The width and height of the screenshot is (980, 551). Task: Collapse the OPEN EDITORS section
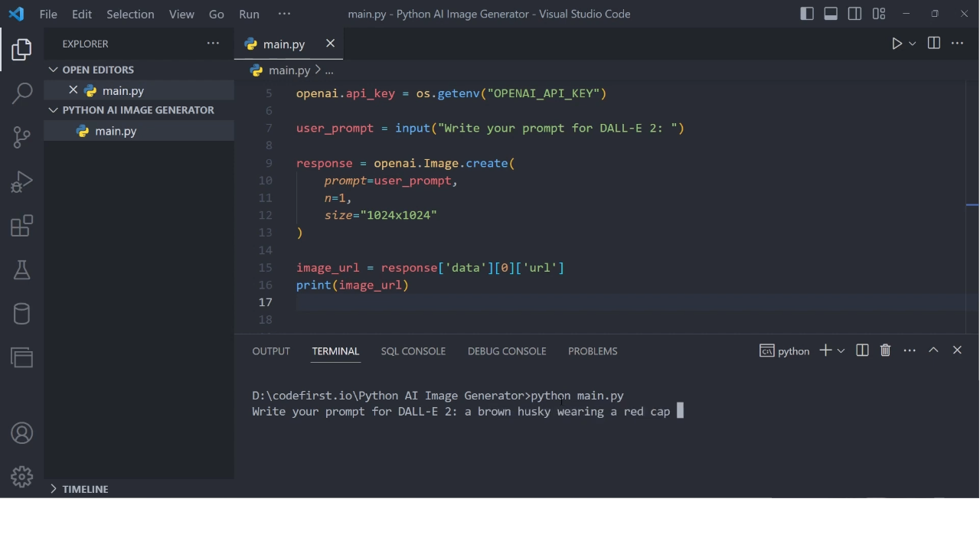(139, 70)
